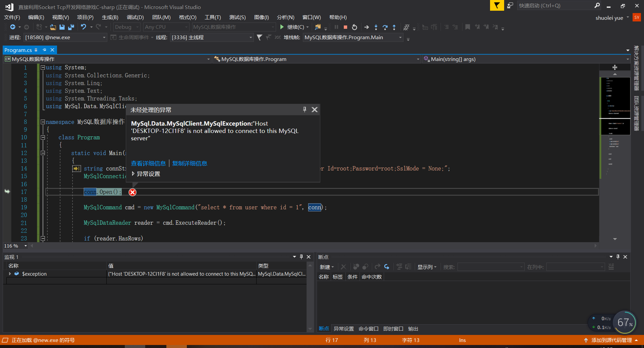This screenshot has width=644, height=348.
Task: Open the thread dropdown showing 主线程
Action: (212, 38)
